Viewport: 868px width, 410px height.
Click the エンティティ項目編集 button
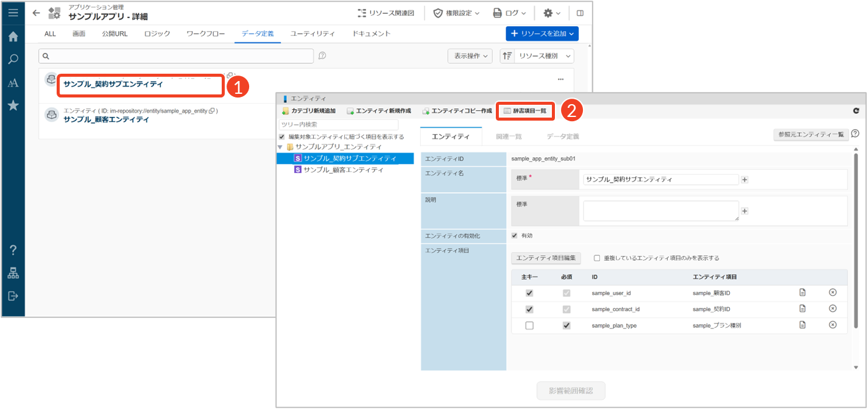[x=546, y=258]
